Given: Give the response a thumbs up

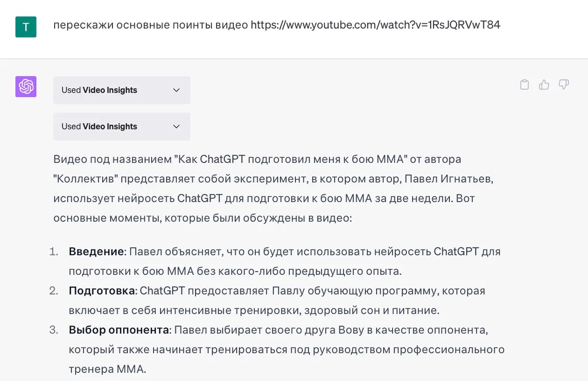Looking at the screenshot, I should point(544,84).
